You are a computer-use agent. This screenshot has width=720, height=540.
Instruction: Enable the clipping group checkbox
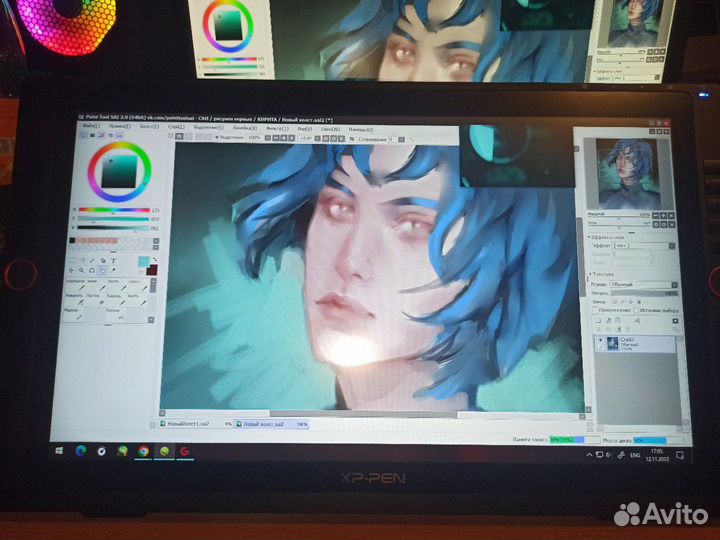tap(595, 310)
